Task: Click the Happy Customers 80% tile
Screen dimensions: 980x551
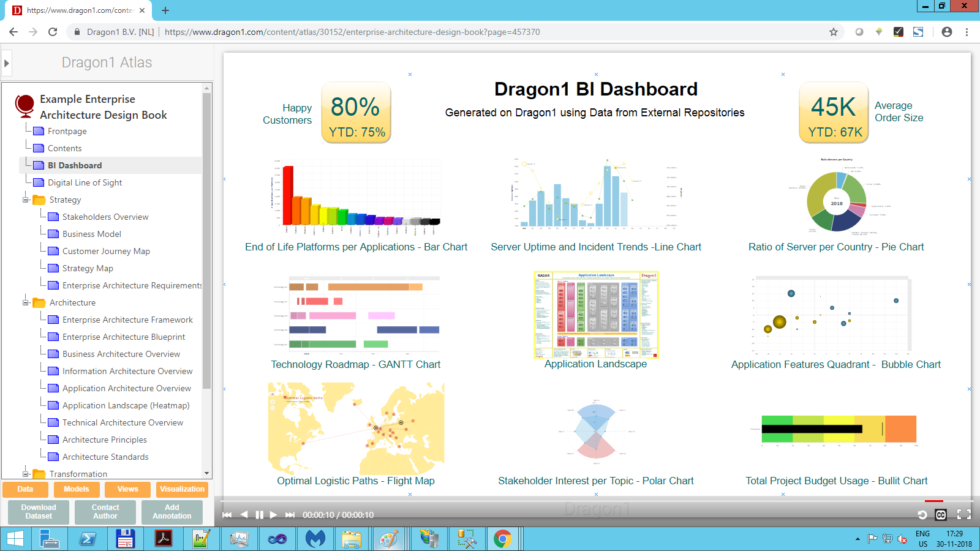Action: pos(356,113)
